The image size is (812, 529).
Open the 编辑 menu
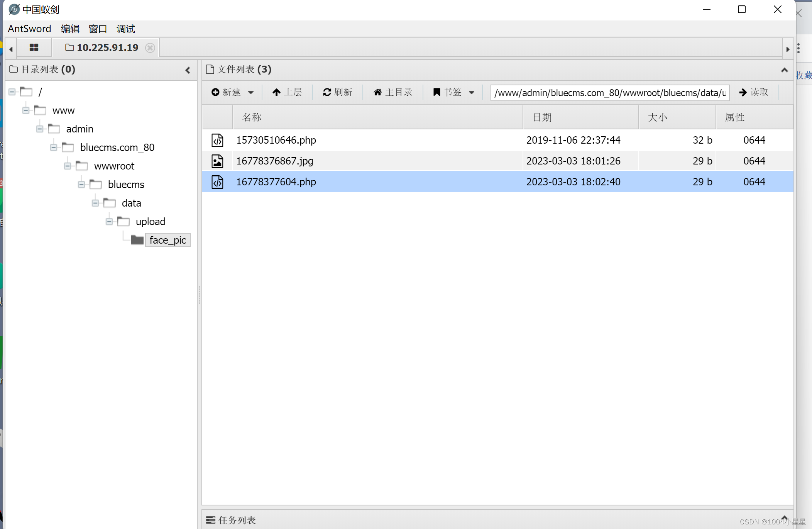pos(70,29)
